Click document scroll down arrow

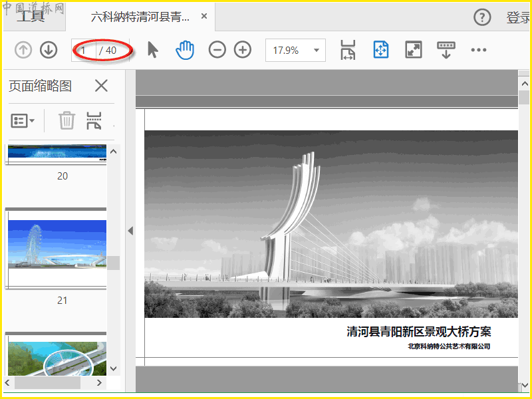525,386
